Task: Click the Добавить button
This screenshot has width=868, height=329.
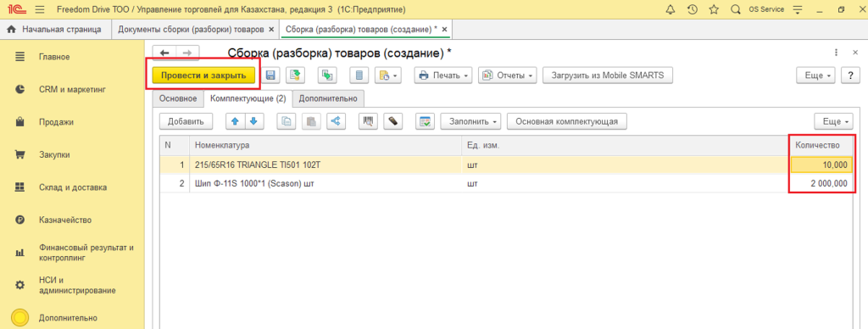Action: coord(186,121)
